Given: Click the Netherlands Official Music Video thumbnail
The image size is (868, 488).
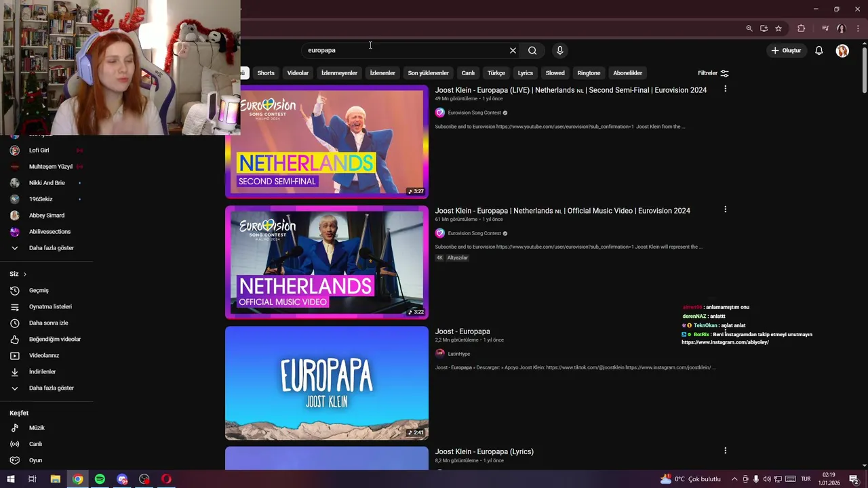Looking at the screenshot, I should pyautogui.click(x=327, y=262).
